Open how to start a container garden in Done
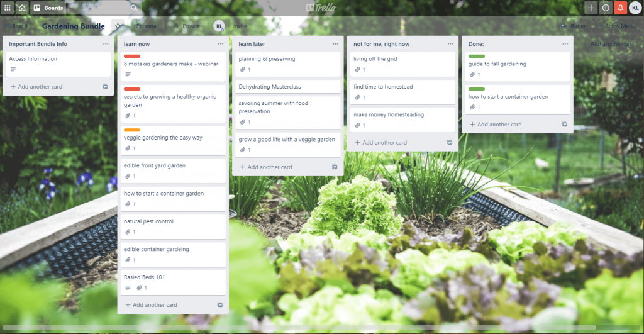 click(x=518, y=99)
